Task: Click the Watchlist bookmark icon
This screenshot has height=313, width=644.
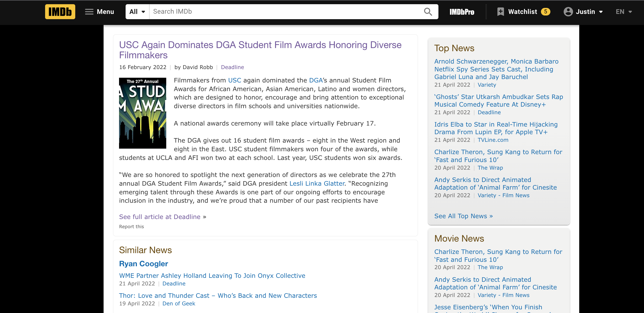Action: coord(501,12)
